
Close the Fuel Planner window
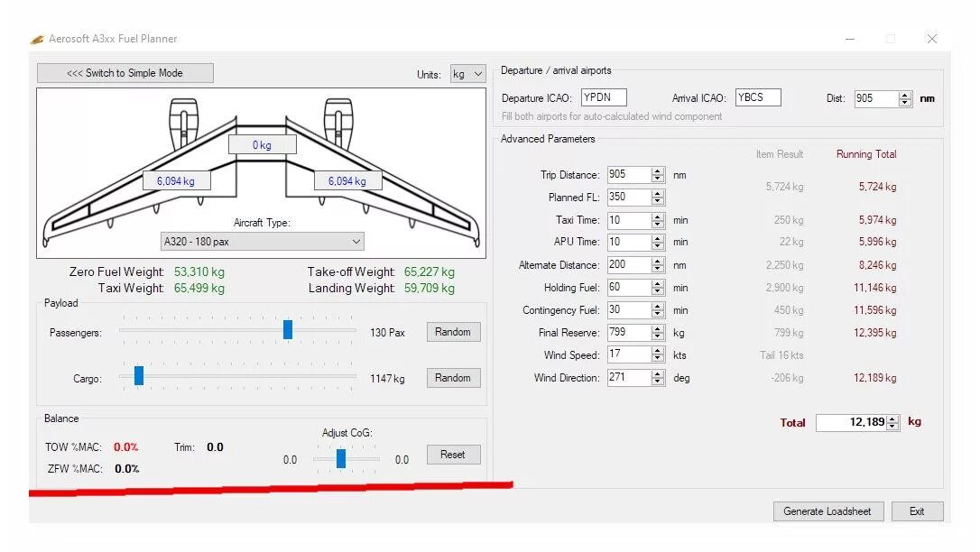tap(932, 39)
